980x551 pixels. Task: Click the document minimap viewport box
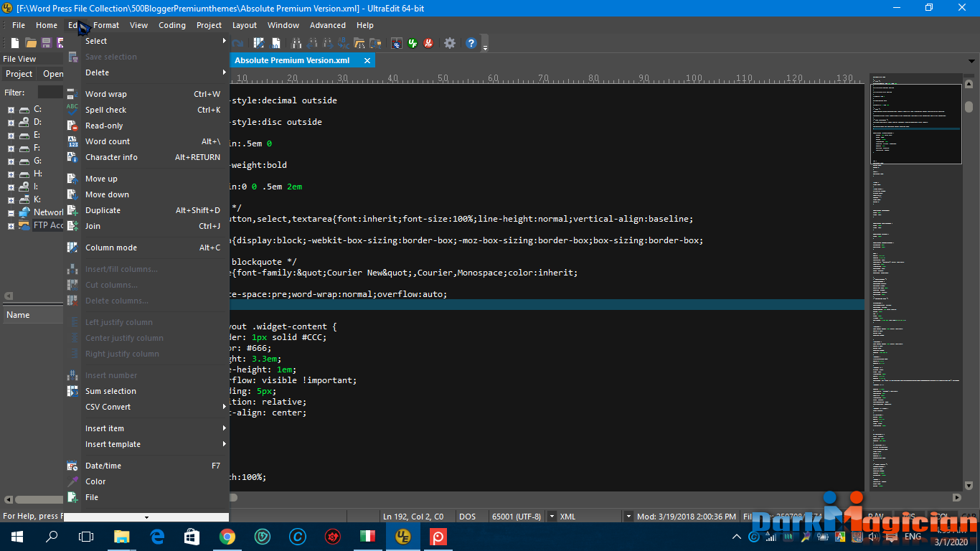[x=915, y=124]
